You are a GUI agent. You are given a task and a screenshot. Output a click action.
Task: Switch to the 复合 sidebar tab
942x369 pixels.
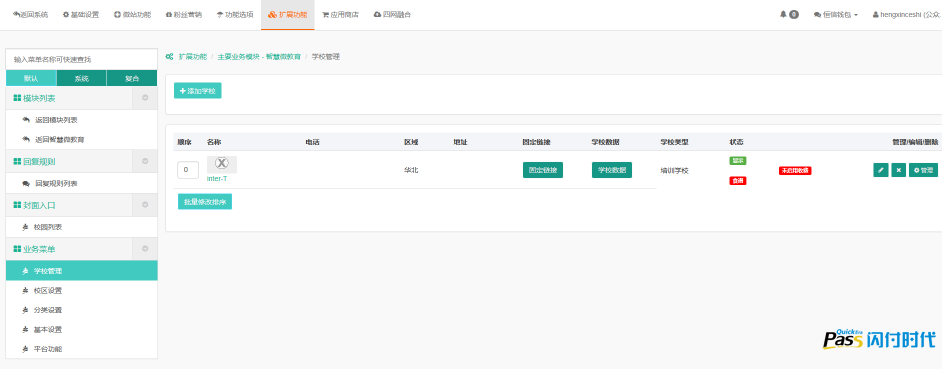[132, 78]
